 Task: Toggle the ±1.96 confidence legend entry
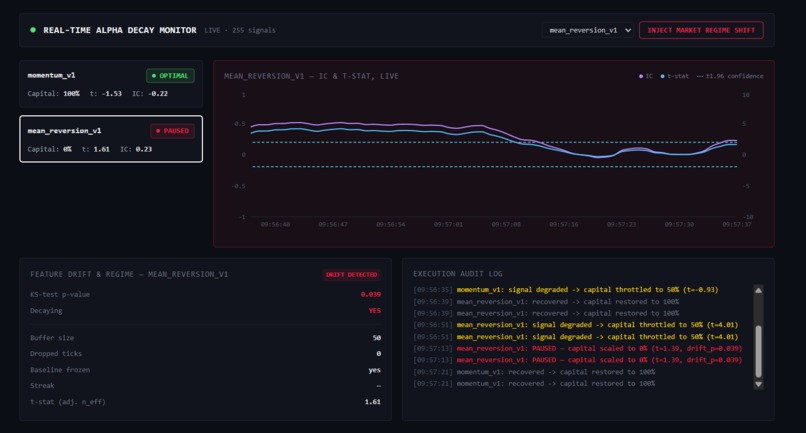click(730, 76)
